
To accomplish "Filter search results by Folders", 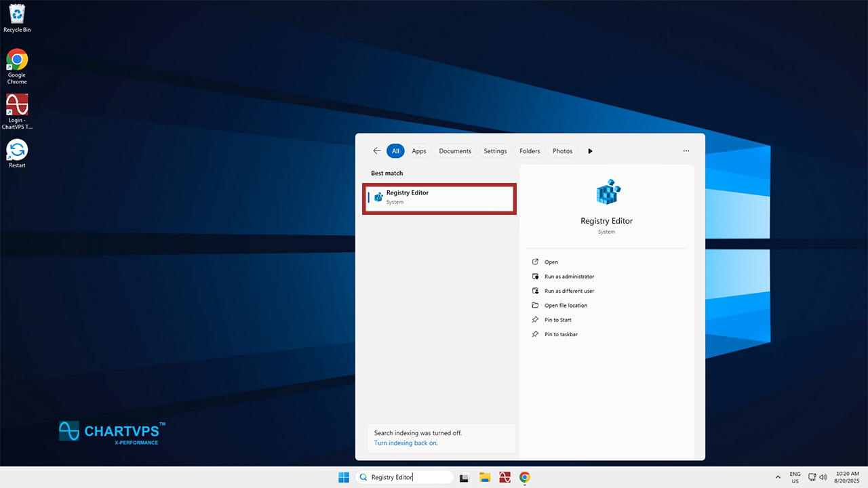I will coord(530,151).
